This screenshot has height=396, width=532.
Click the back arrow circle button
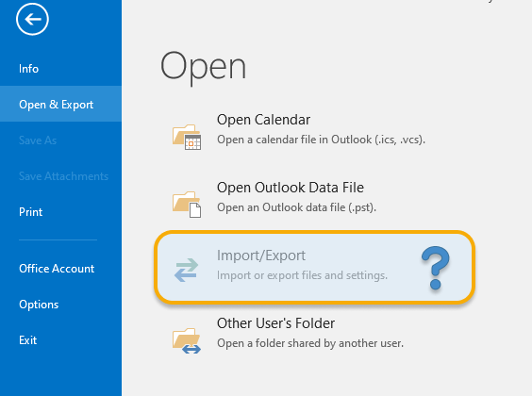click(x=32, y=19)
